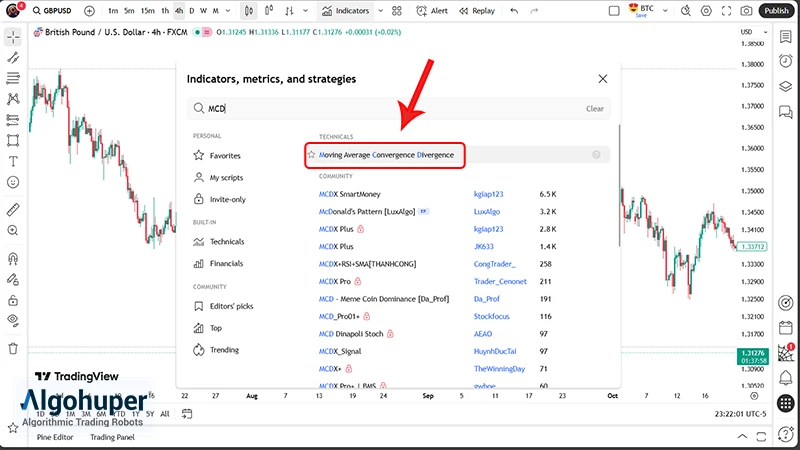Toggle hide all drawings eye icon

click(x=13, y=320)
